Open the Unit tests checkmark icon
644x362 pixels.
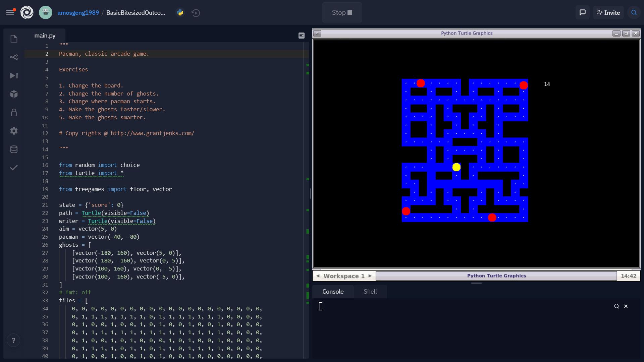coord(14,168)
